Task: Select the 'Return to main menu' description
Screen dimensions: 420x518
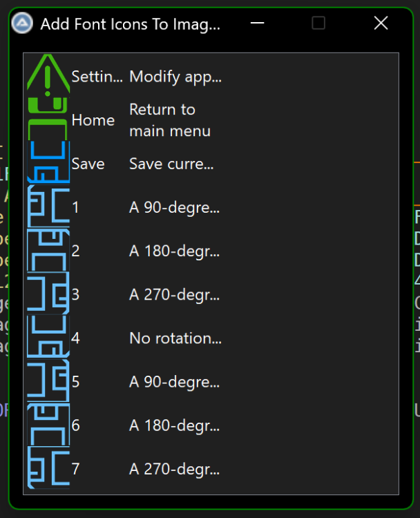Action: [x=170, y=120]
